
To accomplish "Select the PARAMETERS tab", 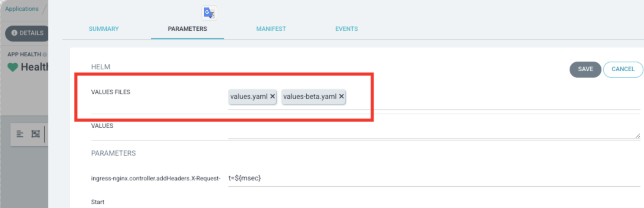I will pos(187,29).
